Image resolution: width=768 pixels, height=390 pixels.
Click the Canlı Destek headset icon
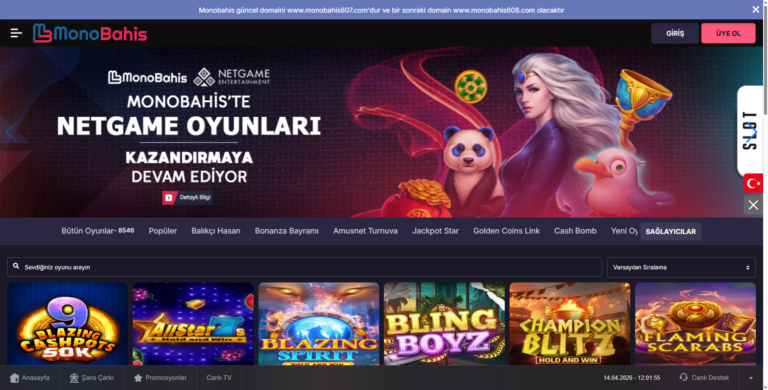click(684, 377)
